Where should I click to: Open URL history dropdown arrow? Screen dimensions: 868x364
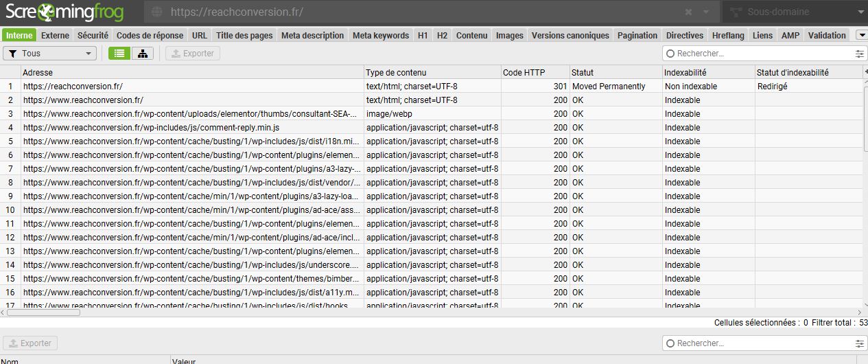(706, 12)
